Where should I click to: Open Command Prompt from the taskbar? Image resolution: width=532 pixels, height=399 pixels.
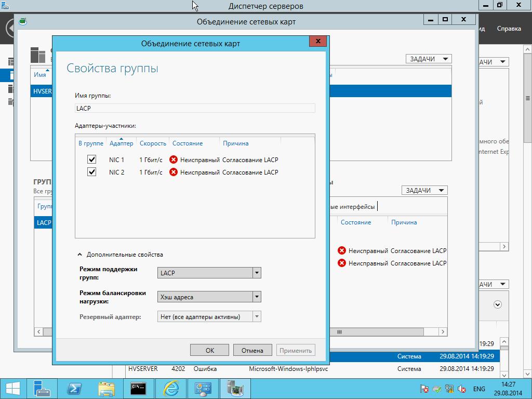point(138,388)
